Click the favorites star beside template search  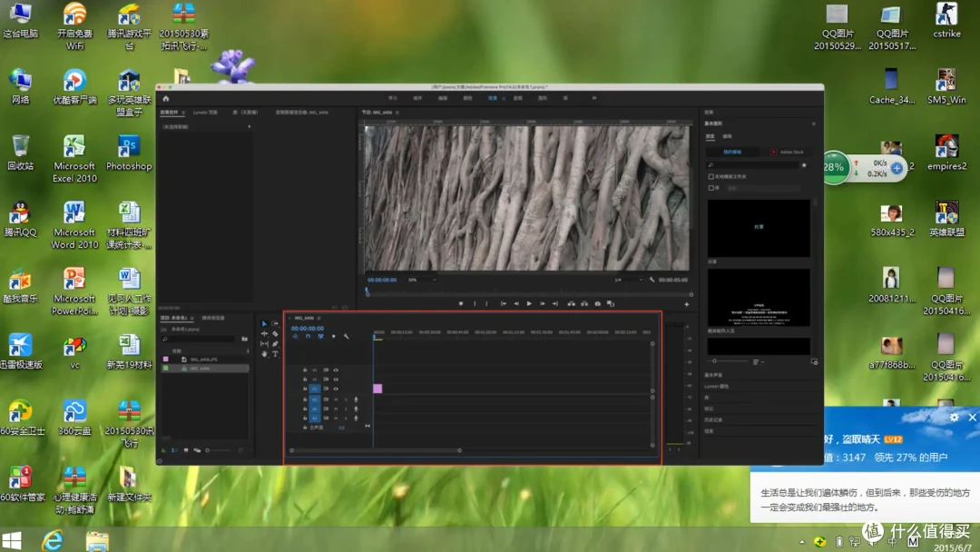click(x=804, y=165)
